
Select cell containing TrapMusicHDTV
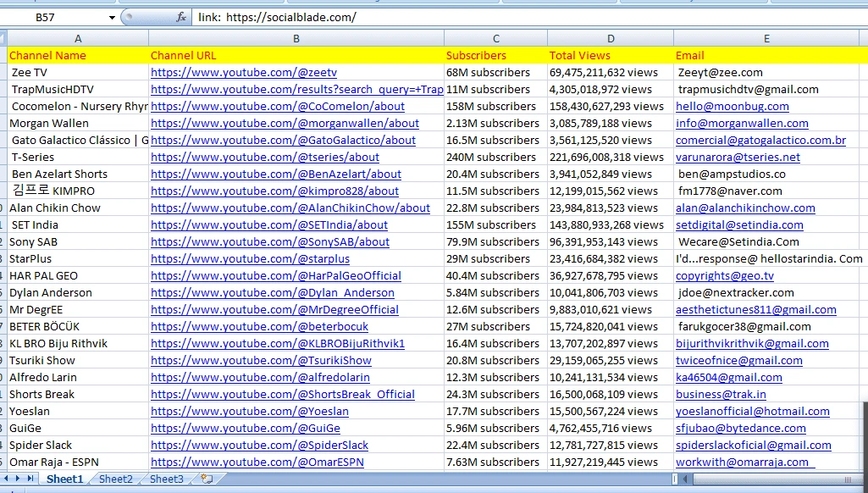78,89
